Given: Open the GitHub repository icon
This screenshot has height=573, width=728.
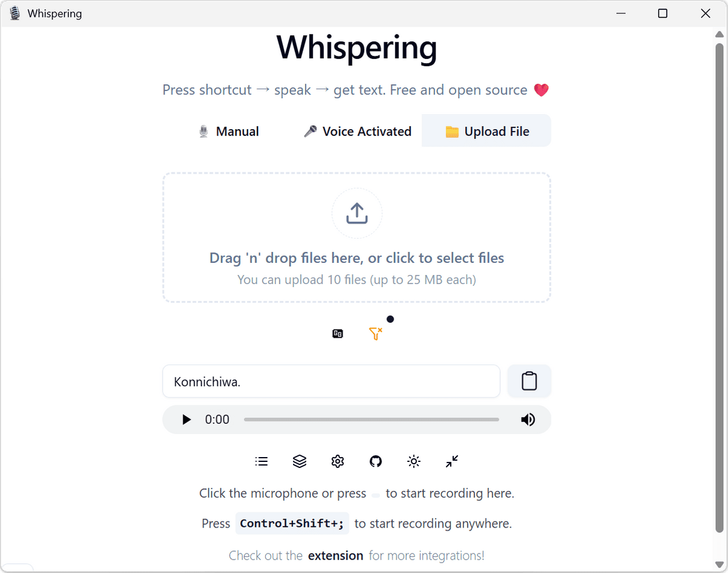Looking at the screenshot, I should (x=376, y=461).
